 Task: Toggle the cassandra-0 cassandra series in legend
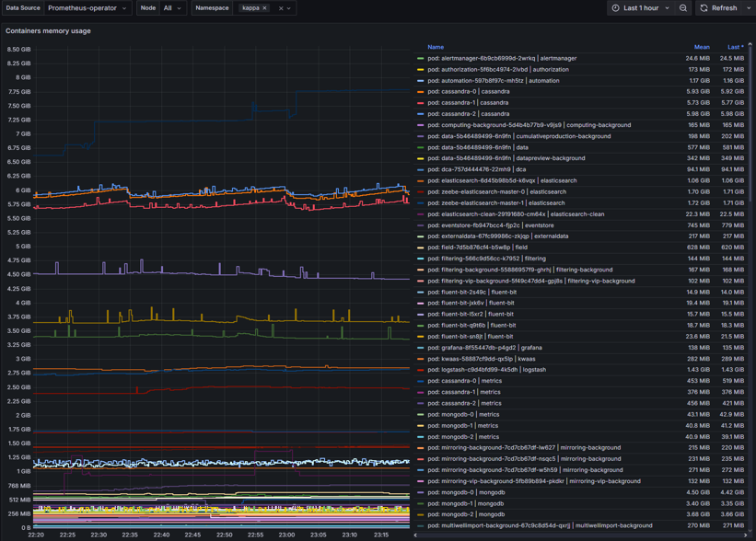(x=469, y=92)
